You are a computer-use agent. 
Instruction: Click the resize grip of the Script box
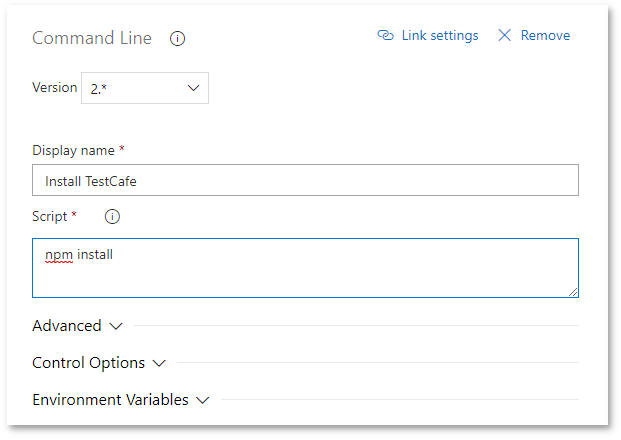[573, 292]
